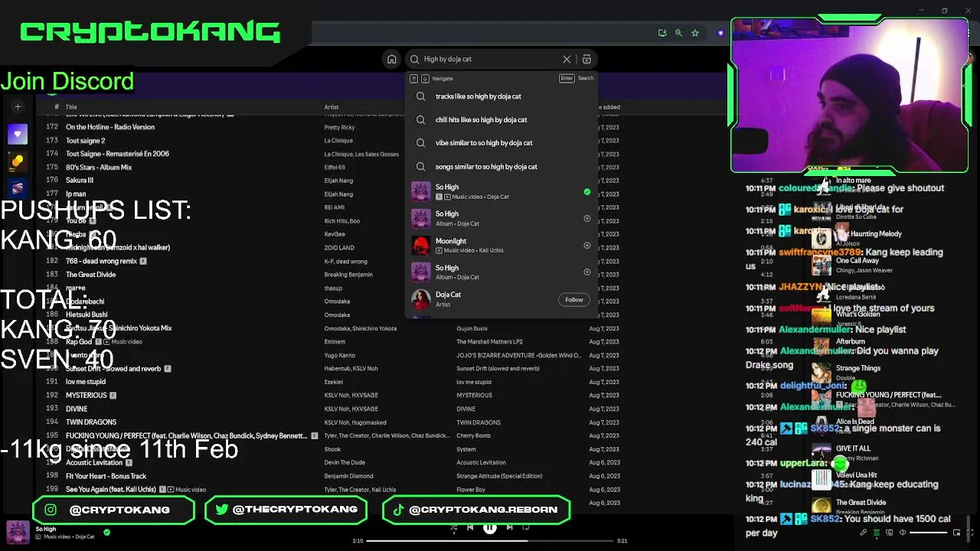Select suggestion 'tracks like so high by doja cat'
This screenshot has height=551, width=980.
pyautogui.click(x=501, y=96)
